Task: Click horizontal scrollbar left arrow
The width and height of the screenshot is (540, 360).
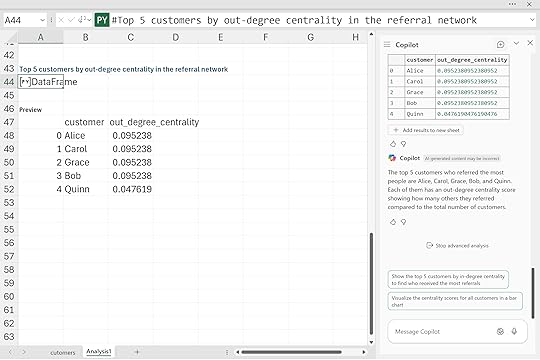Action: pos(238,352)
